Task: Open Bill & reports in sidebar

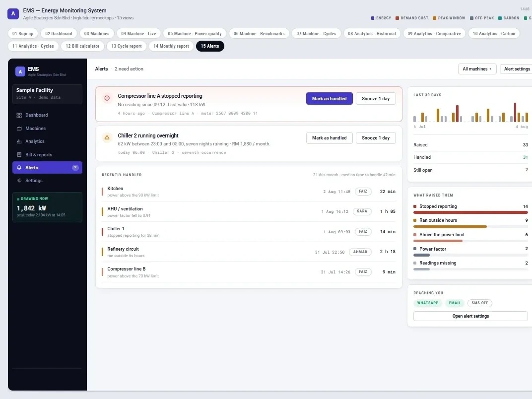Action: pyautogui.click(x=47, y=155)
